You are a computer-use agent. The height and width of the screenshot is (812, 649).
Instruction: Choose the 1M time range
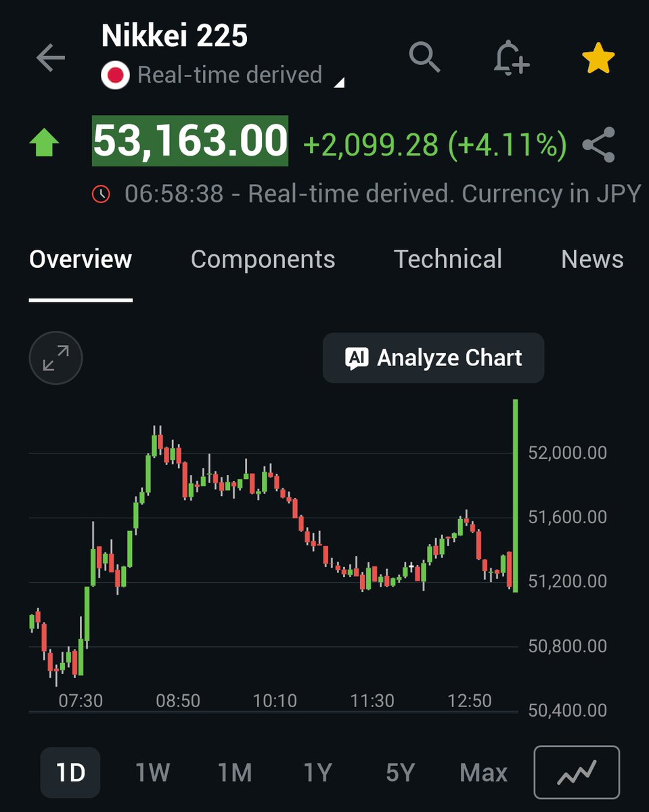[235, 772]
